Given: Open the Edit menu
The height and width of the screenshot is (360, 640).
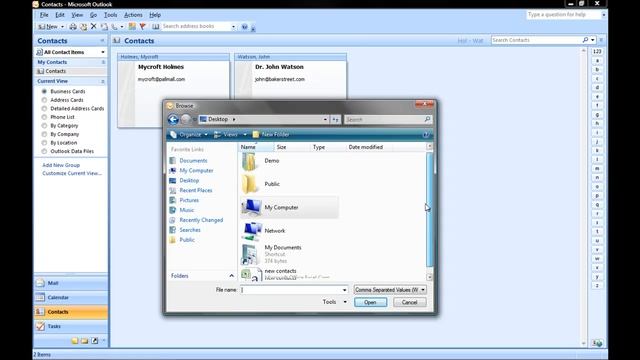Looking at the screenshot, I should (60, 15).
